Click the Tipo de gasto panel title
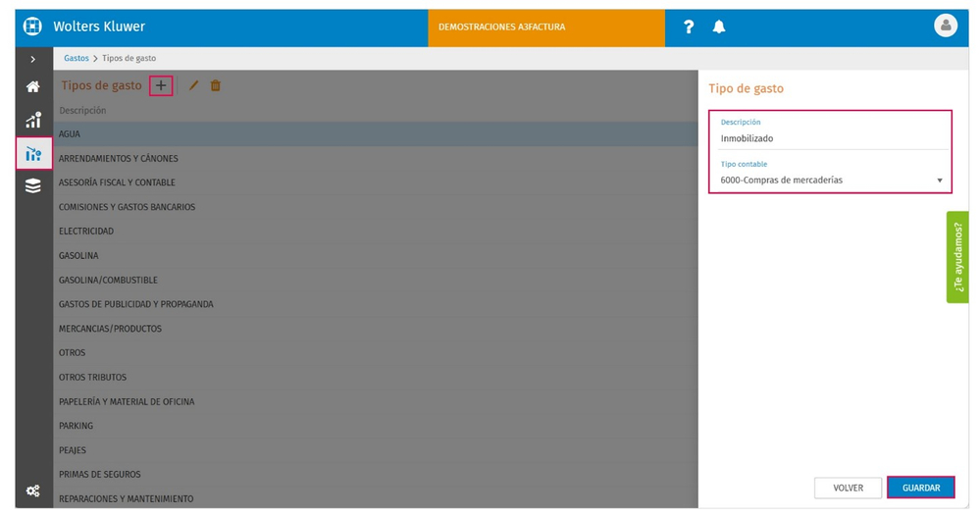Screen dimensions: 980x517 point(746,88)
